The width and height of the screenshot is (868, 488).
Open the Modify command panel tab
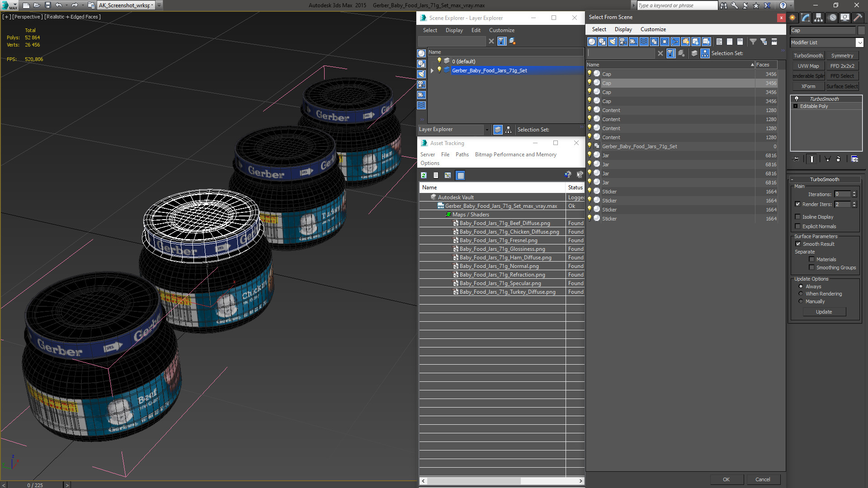[x=806, y=18]
